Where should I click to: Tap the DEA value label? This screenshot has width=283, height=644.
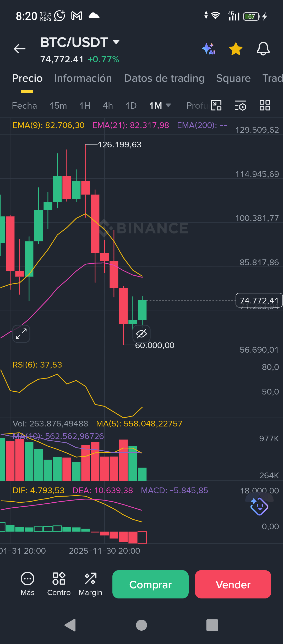(103, 490)
